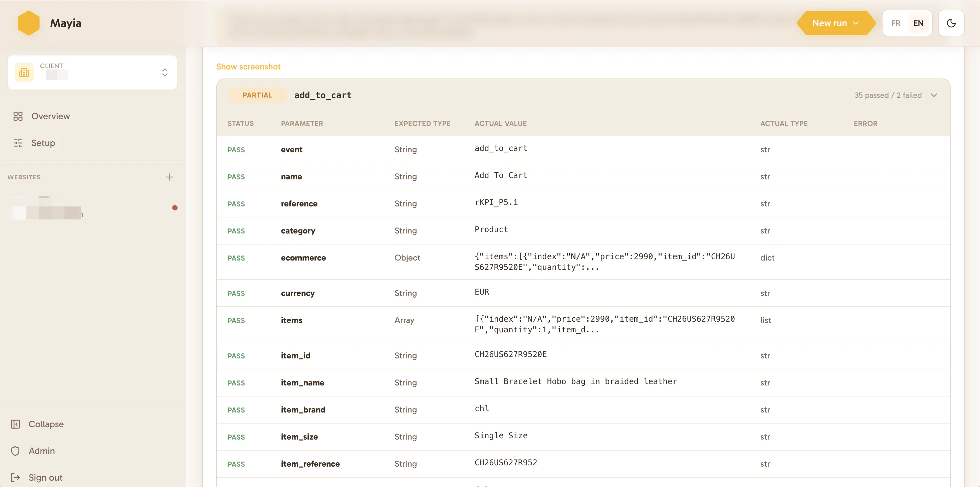980x487 pixels.
Task: Click the Collapse panel icon
Action: coord(15,424)
